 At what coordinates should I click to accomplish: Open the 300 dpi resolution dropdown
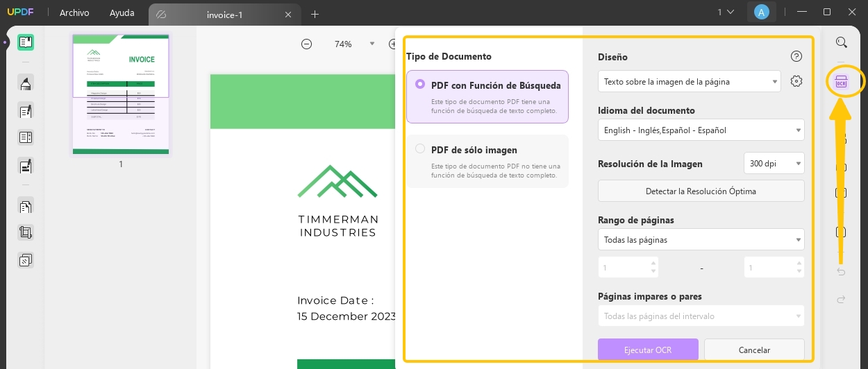(x=774, y=164)
